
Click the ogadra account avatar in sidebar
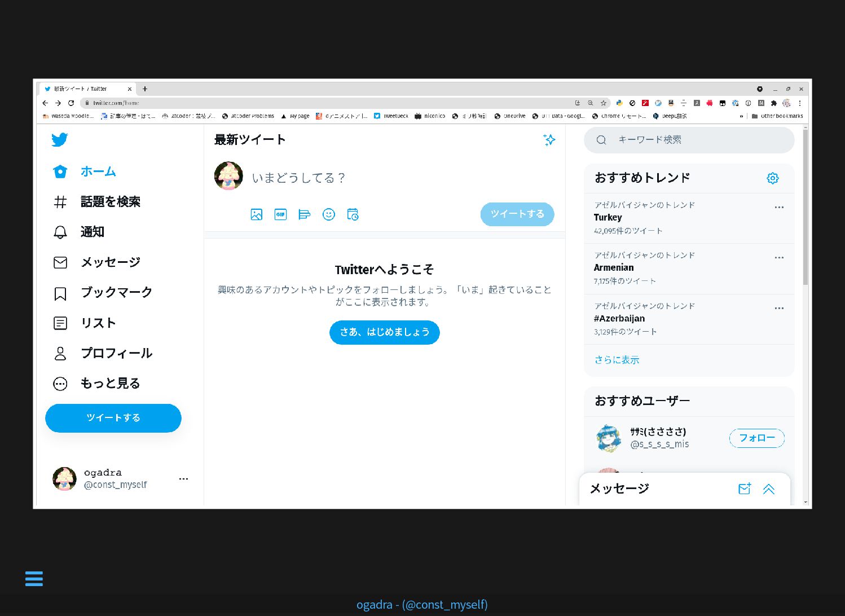[64, 479]
